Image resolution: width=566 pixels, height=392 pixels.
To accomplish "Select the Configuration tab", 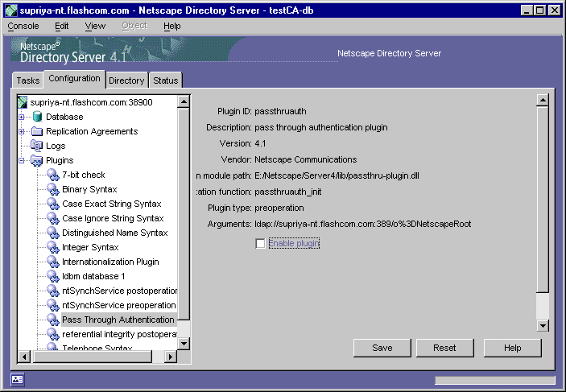I will (x=74, y=79).
